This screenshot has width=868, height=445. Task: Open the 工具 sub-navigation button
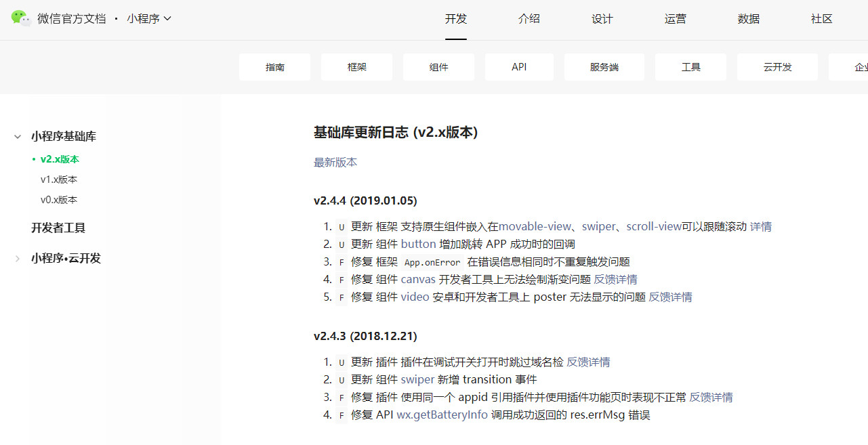click(690, 67)
